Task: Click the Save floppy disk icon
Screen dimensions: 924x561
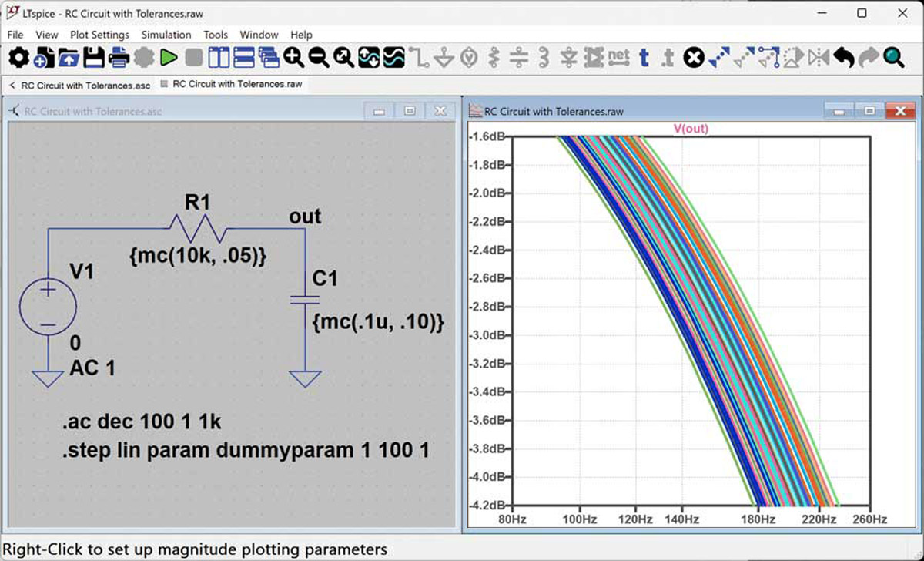Action: coord(94,57)
